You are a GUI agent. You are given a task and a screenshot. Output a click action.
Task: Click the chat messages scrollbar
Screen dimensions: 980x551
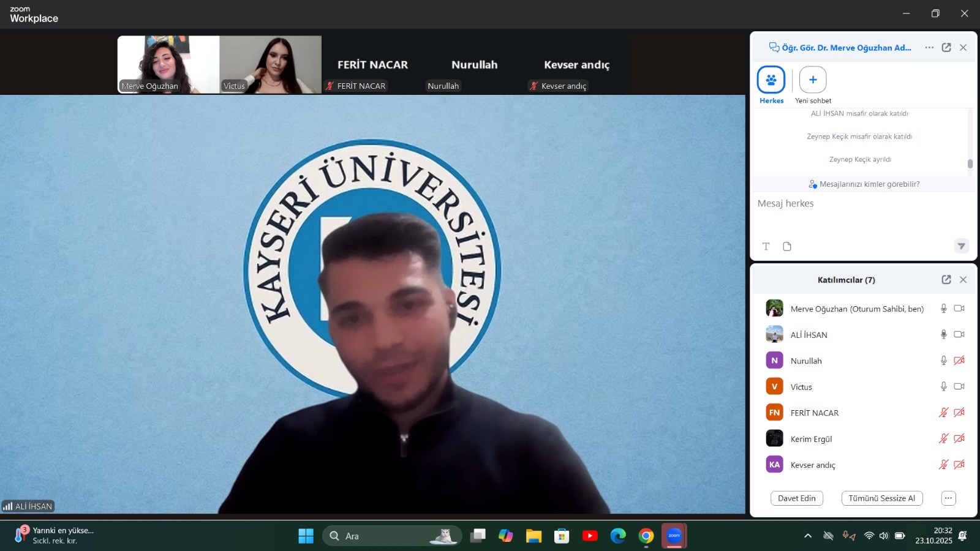(970, 163)
